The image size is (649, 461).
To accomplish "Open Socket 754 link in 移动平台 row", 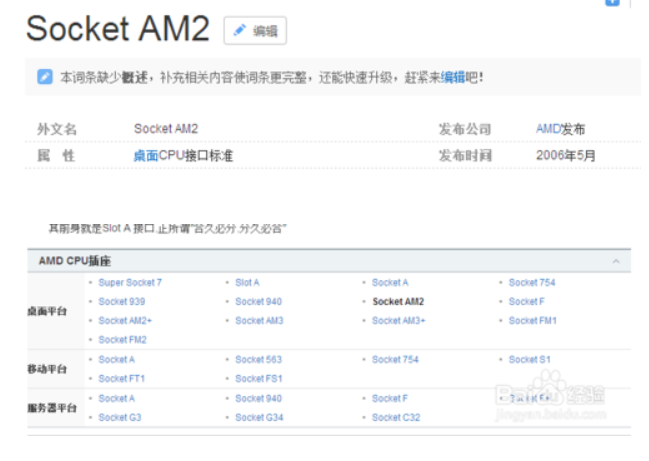I will [x=395, y=360].
